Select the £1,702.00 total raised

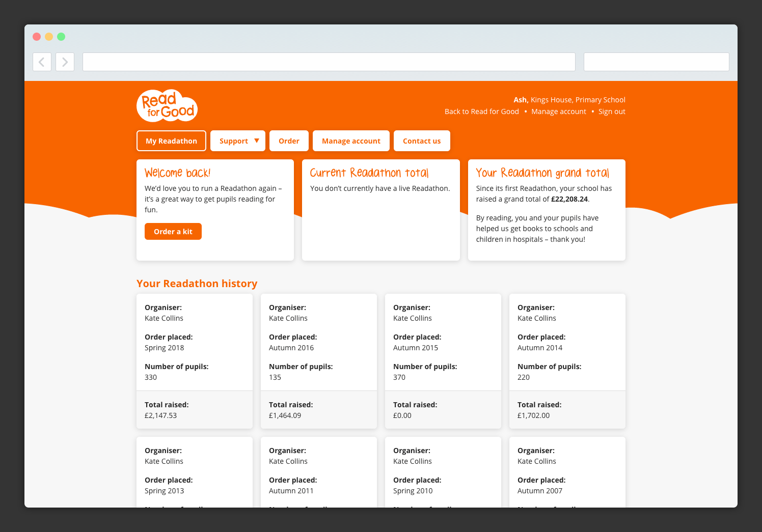point(533,415)
